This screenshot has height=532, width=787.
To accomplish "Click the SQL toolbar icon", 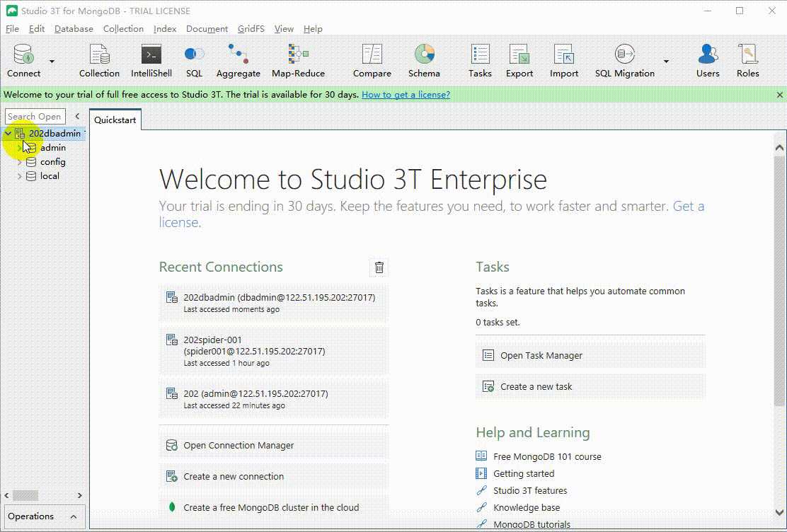I will 194,61.
